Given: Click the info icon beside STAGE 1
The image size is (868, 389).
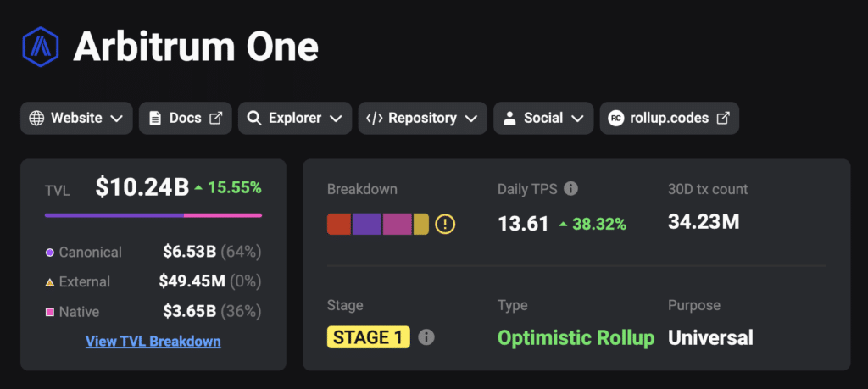Looking at the screenshot, I should [x=426, y=337].
